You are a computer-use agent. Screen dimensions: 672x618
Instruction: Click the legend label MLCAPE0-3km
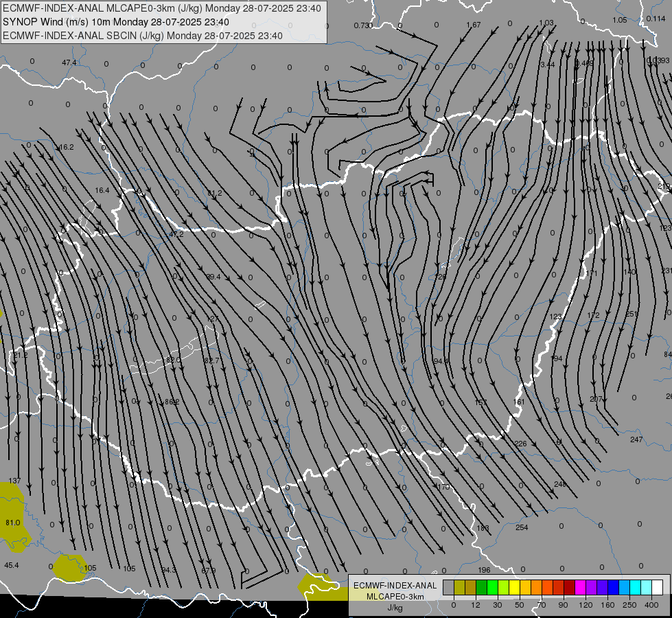(x=395, y=597)
